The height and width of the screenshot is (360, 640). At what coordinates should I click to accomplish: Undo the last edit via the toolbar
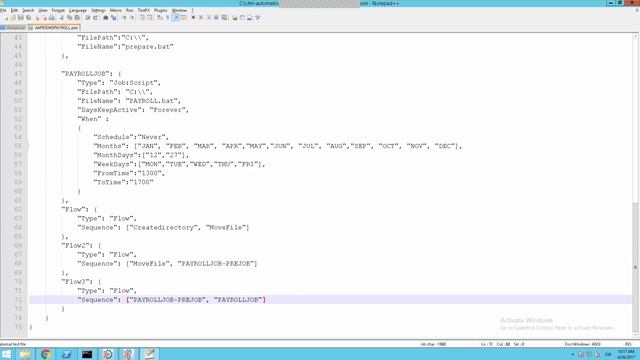87,18
